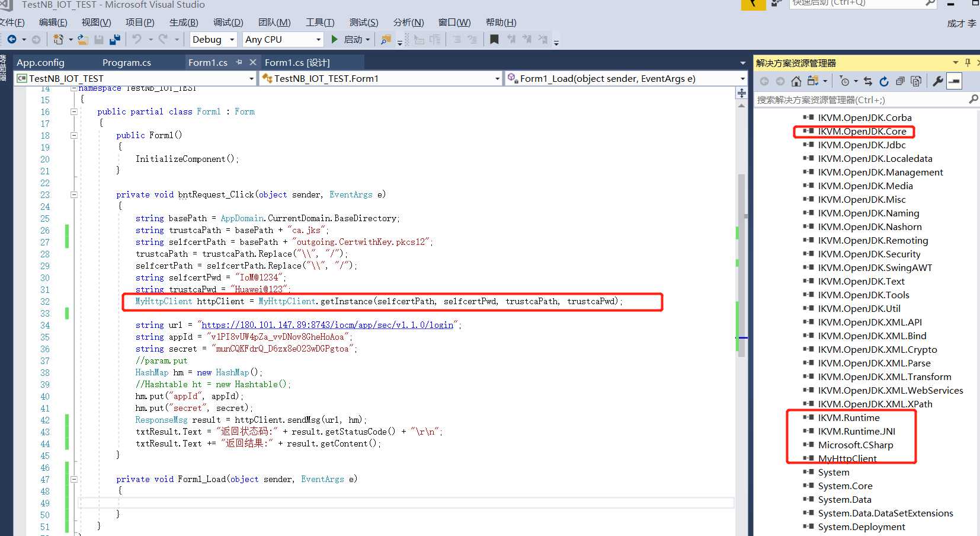Switch to the Program.cs tab
This screenshot has width=980, height=536.
point(127,62)
